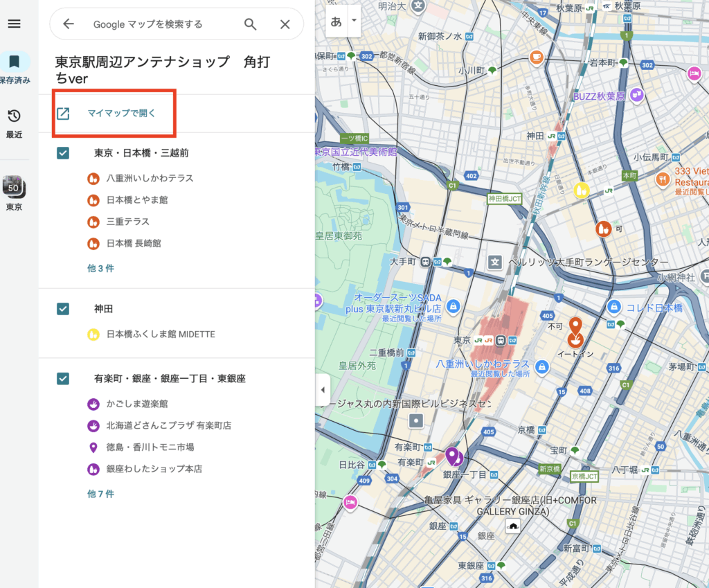This screenshot has height=588, width=709.
Task: Click the back arrow in search box
Action: (x=68, y=24)
